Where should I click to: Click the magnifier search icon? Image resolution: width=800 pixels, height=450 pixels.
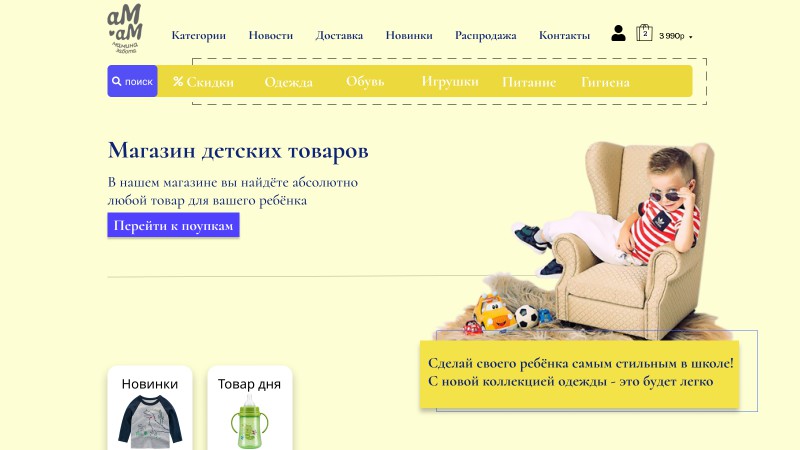click(116, 81)
